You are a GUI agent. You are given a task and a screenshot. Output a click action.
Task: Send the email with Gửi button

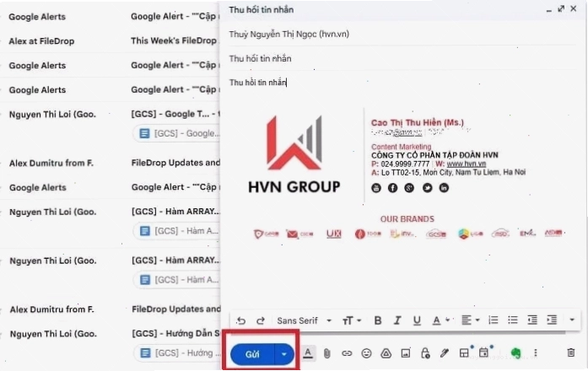pos(252,354)
